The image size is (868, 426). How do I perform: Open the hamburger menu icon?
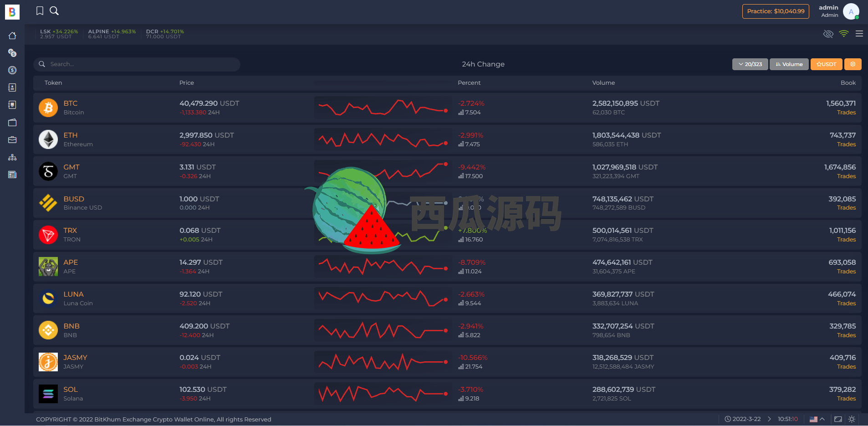click(859, 34)
